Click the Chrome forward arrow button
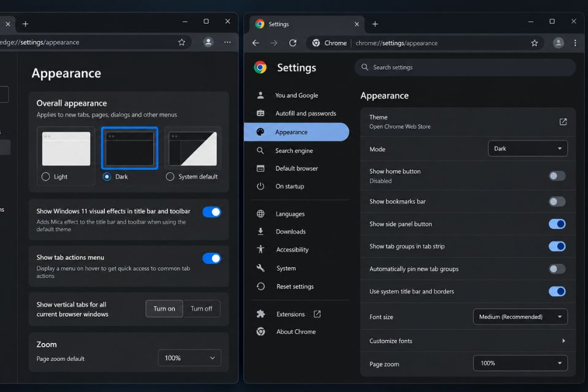Viewport: 588px width, 392px height. pyautogui.click(x=274, y=43)
